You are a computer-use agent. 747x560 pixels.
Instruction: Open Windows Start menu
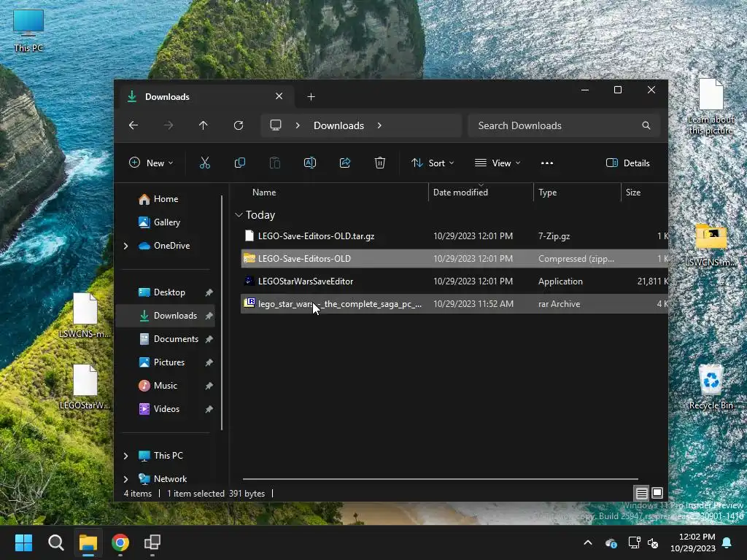click(23, 542)
